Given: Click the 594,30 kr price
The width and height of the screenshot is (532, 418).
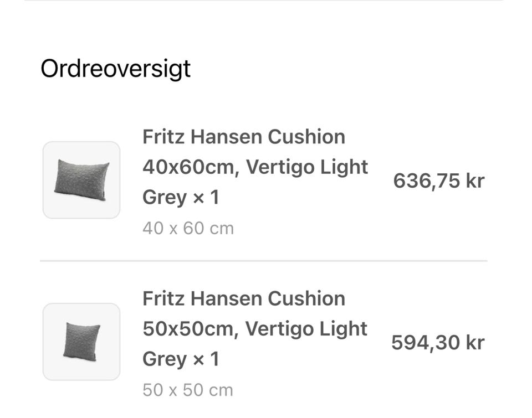Looking at the screenshot, I should point(438,342).
